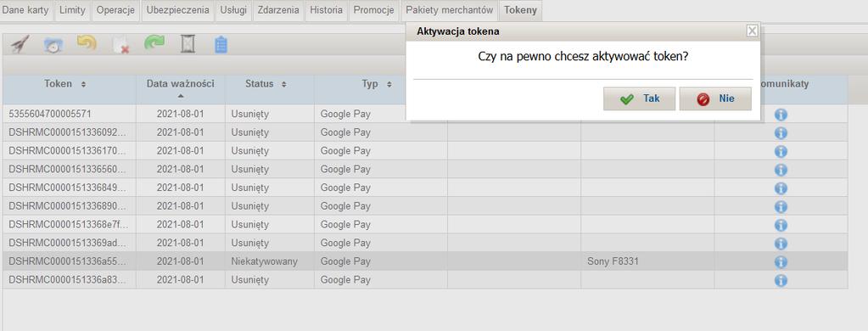Switch to the Operacje tab
This screenshot has width=868, height=331.
tap(115, 10)
